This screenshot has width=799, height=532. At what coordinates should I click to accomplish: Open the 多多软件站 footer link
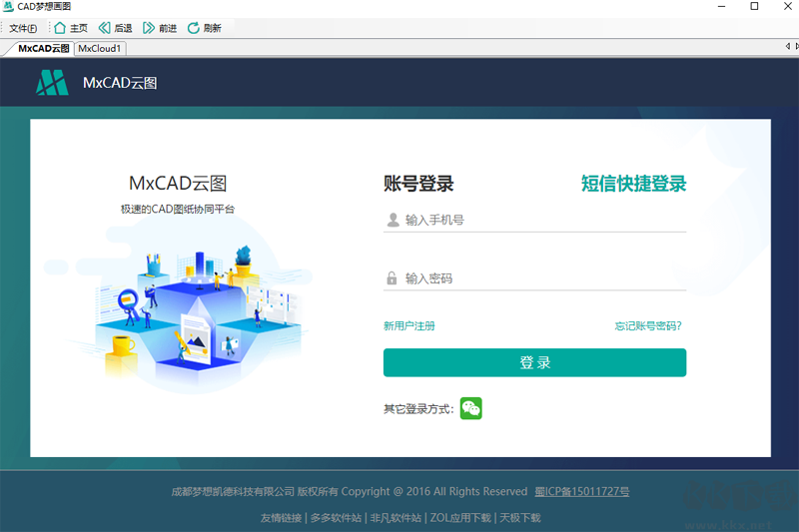336,518
